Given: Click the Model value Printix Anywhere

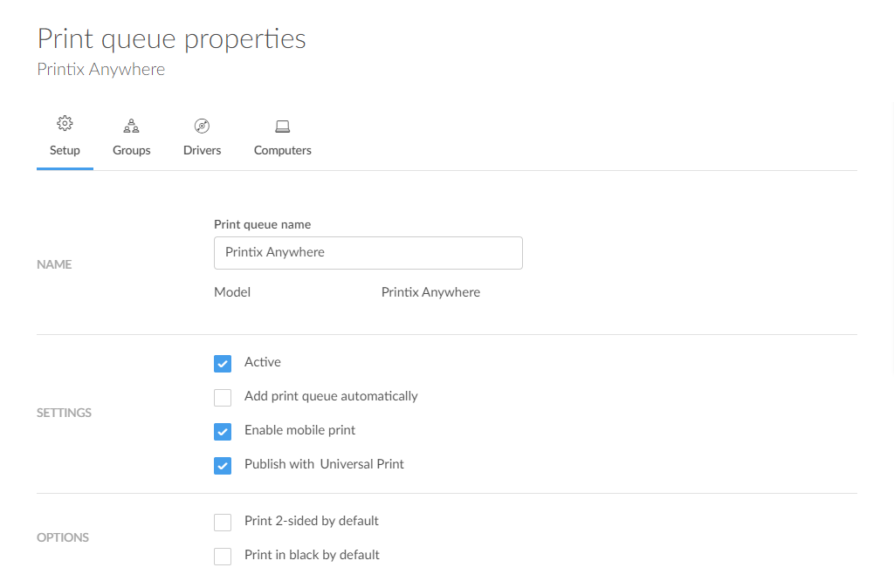Looking at the screenshot, I should [430, 292].
